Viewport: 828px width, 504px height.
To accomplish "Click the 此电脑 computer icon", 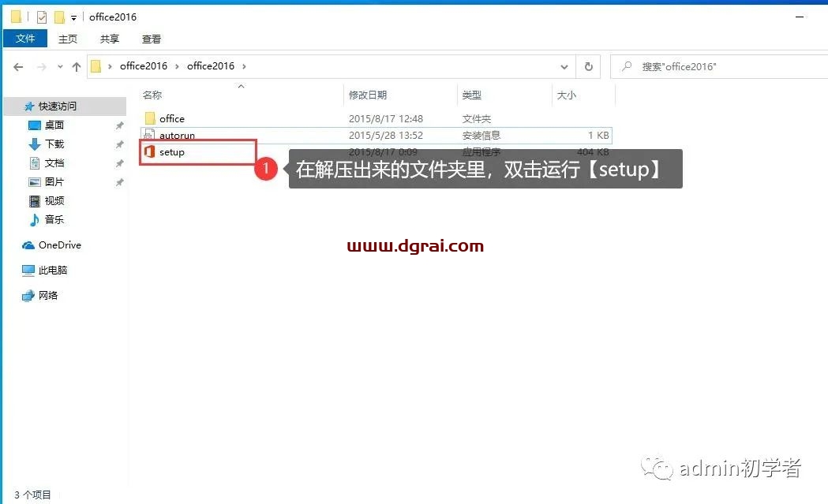I will [28, 271].
